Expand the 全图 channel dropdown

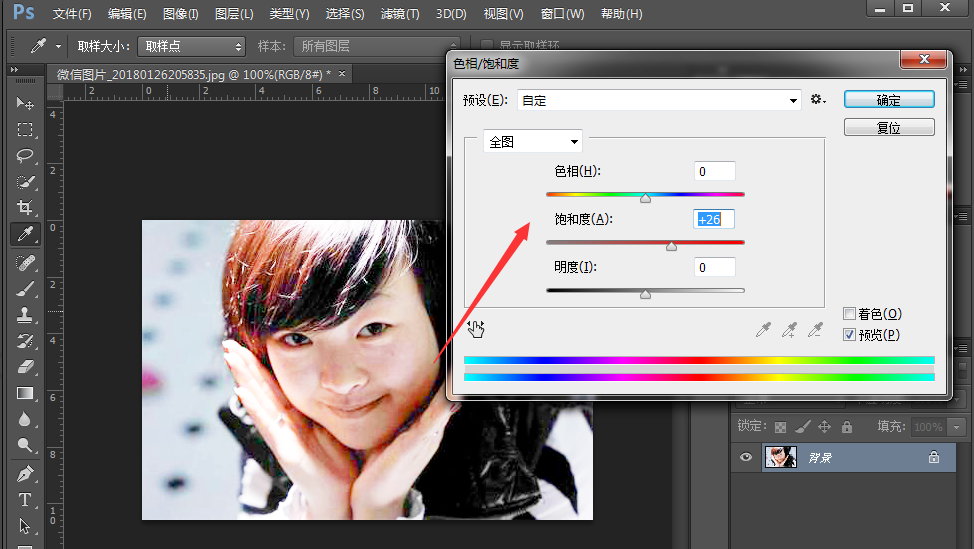point(533,142)
